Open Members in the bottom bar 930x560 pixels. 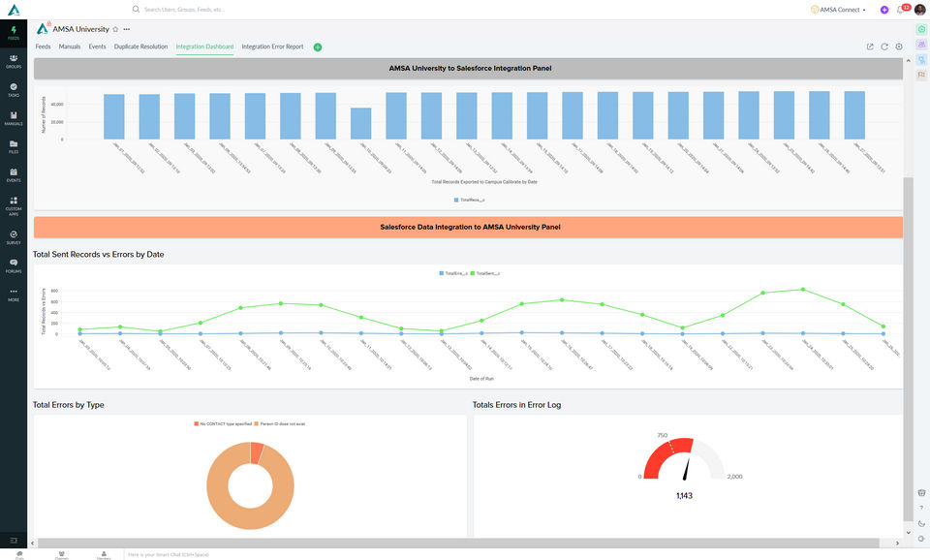pos(104,555)
